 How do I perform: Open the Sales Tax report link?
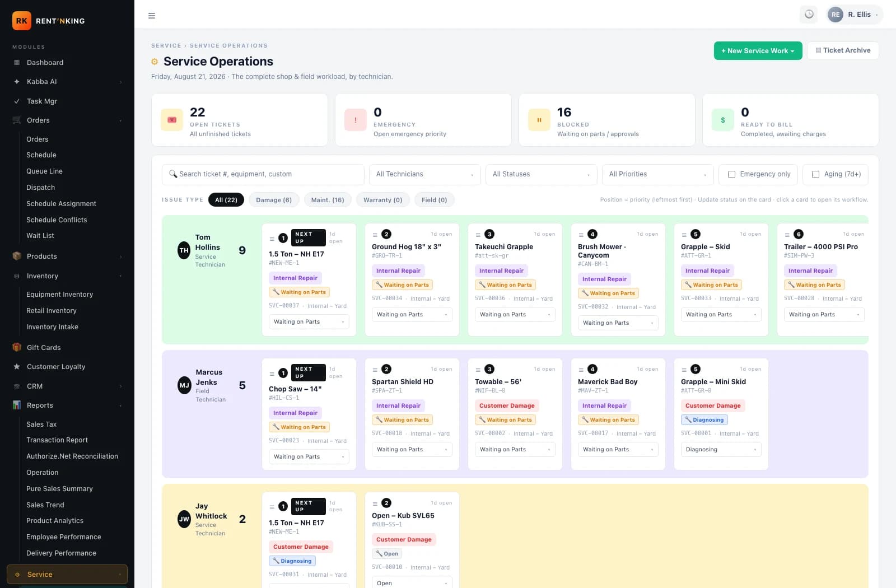(x=41, y=424)
